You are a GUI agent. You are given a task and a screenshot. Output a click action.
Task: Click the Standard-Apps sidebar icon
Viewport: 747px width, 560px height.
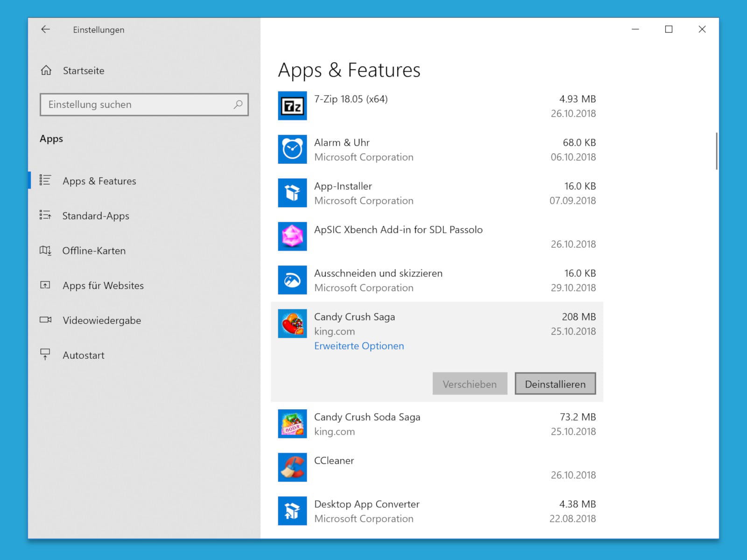45,215
